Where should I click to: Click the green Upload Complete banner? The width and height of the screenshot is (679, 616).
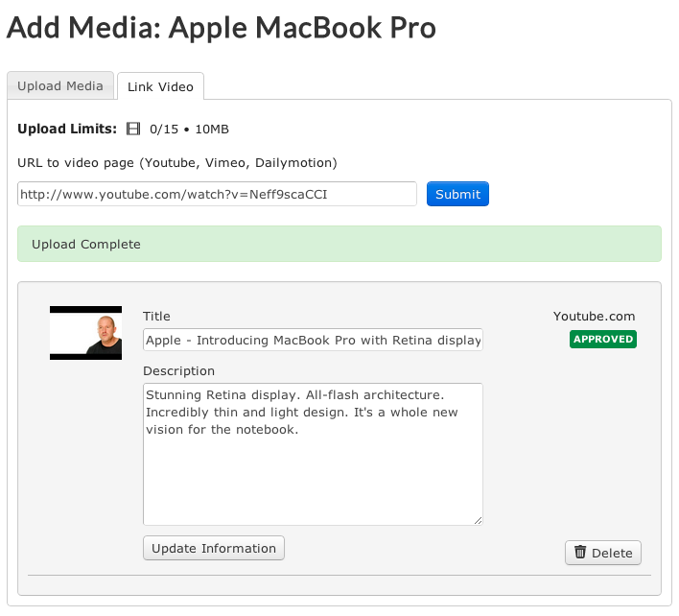tap(339, 245)
